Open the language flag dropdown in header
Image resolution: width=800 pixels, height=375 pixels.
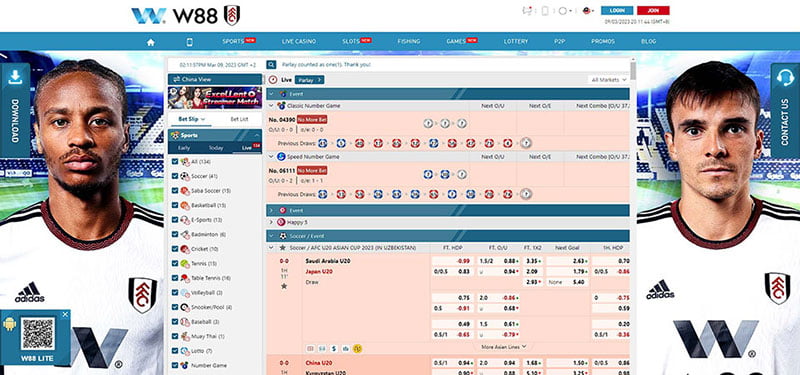click(x=588, y=11)
